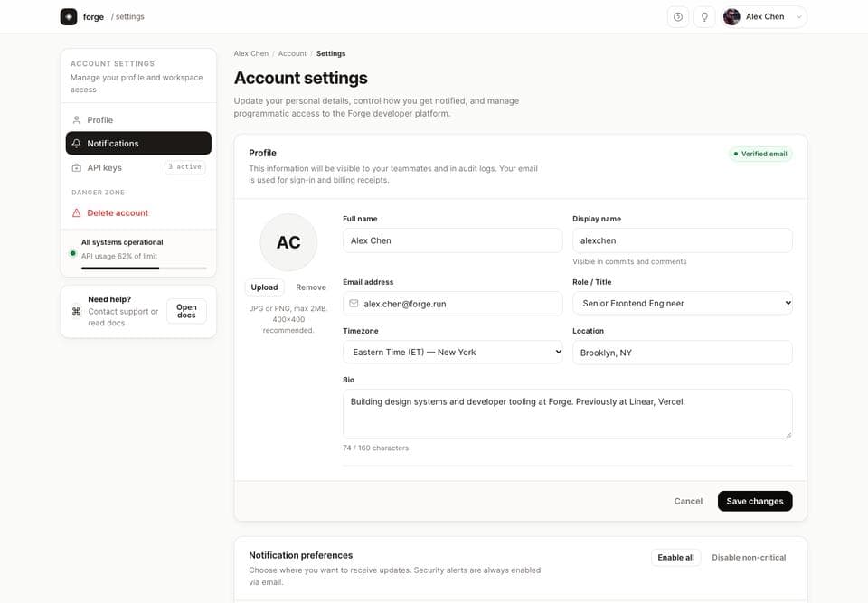
Task: Click the AC avatar placeholder
Action: [288, 242]
